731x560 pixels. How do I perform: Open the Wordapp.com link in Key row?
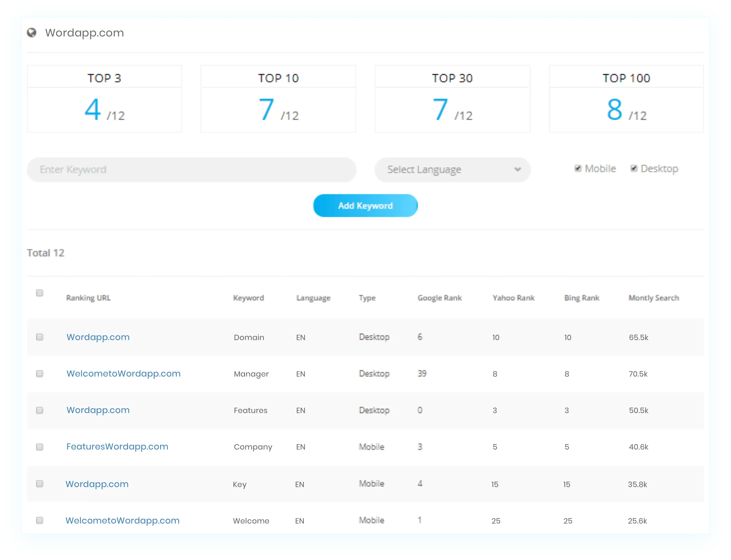coord(97,484)
